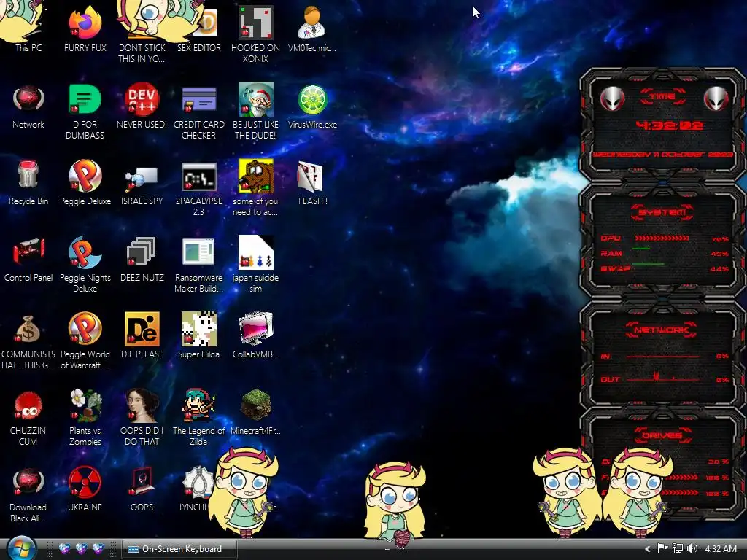Open the Windows Start orb
Viewport: 747px width, 560px height.
tap(21, 548)
